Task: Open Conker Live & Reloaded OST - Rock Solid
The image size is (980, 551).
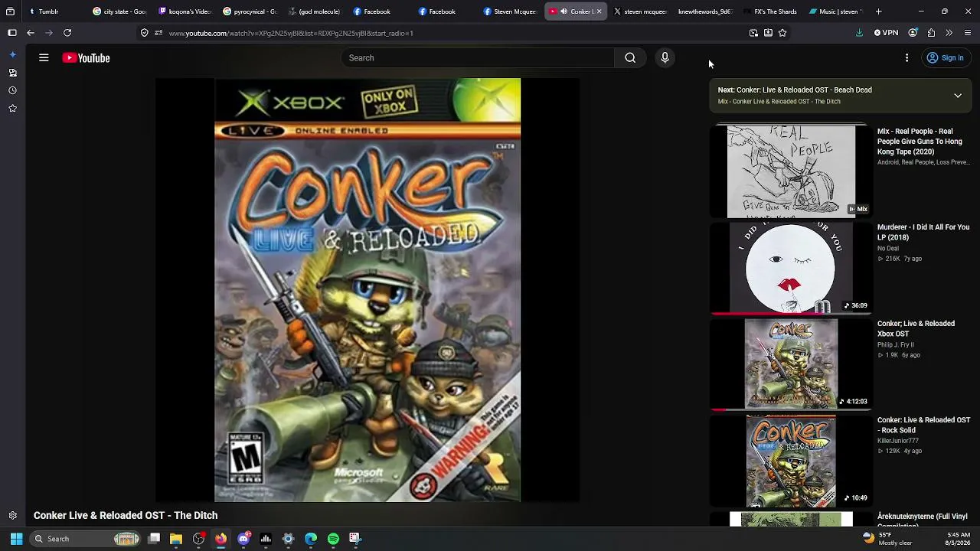Action: (923, 425)
